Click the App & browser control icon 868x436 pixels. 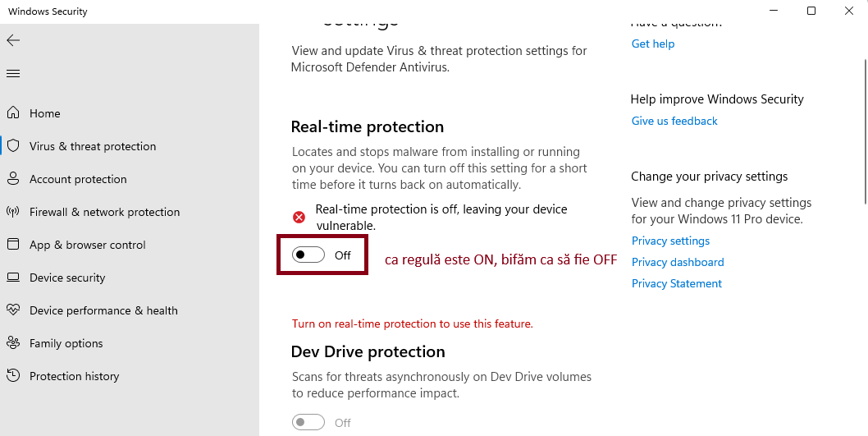tap(13, 245)
